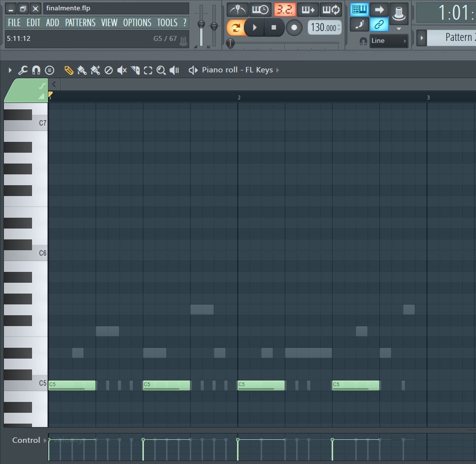The width and height of the screenshot is (476, 464).
Task: Click the piano roll snap magnet
Action: click(x=36, y=70)
